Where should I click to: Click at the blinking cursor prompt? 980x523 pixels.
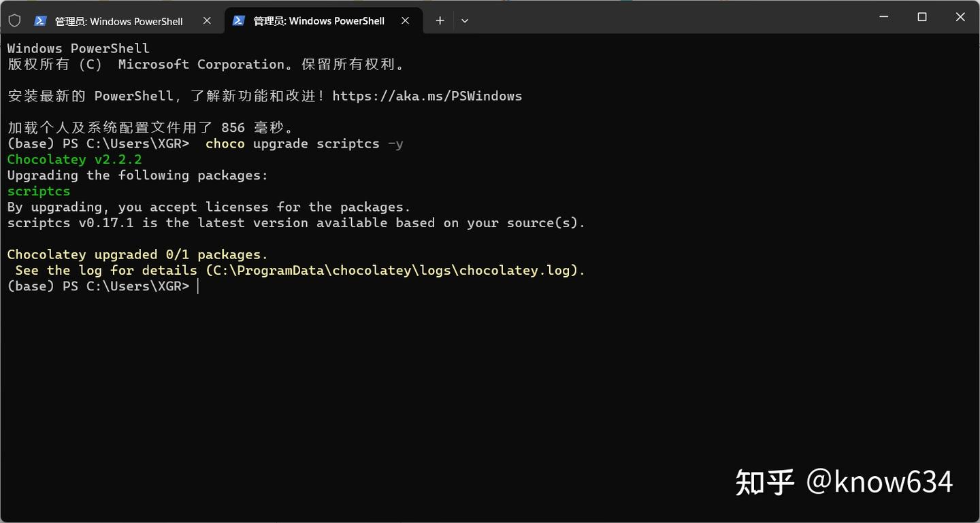(198, 286)
